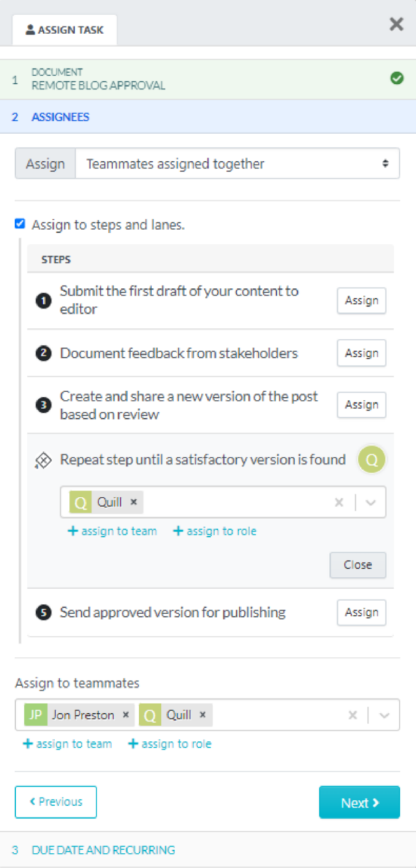Click '+ assign to team' under teammates field
416x868 pixels.
tap(67, 744)
